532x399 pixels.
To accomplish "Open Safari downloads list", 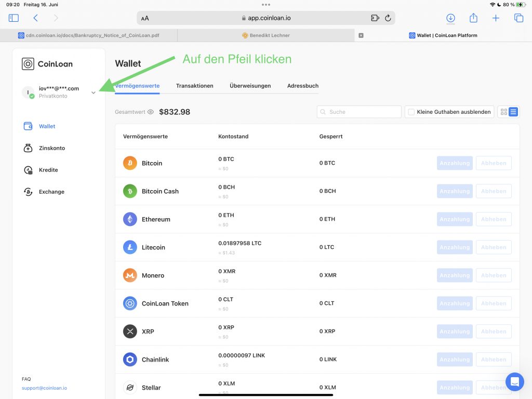I will (x=450, y=18).
